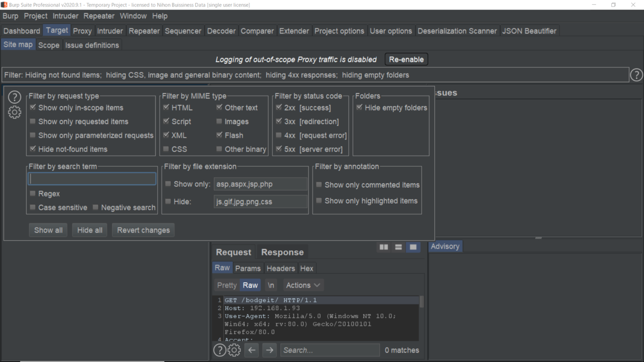Open the site map filter help icon
This screenshot has width=644, height=362.
click(x=636, y=75)
